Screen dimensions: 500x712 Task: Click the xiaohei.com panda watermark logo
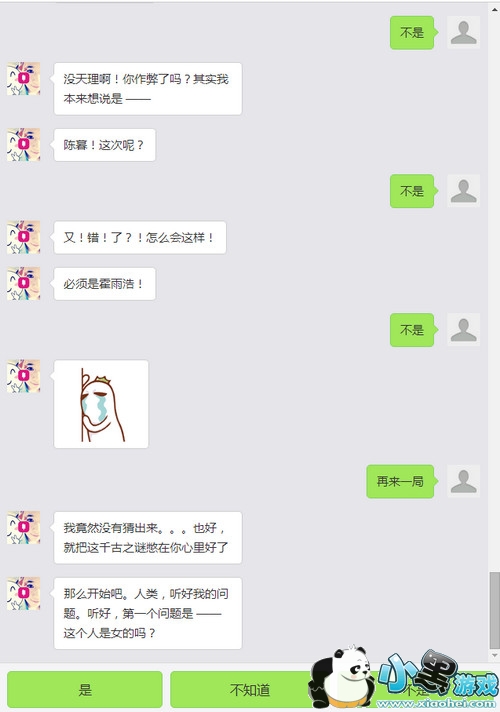tap(404, 679)
